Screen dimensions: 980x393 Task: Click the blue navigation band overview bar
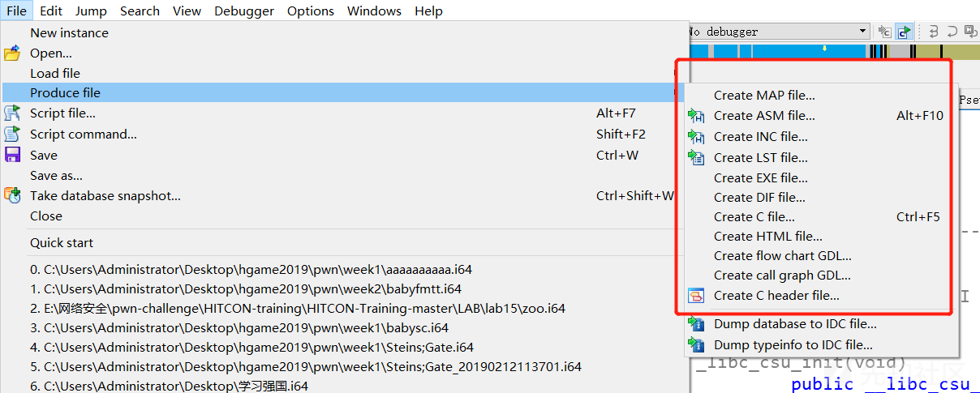point(779,52)
